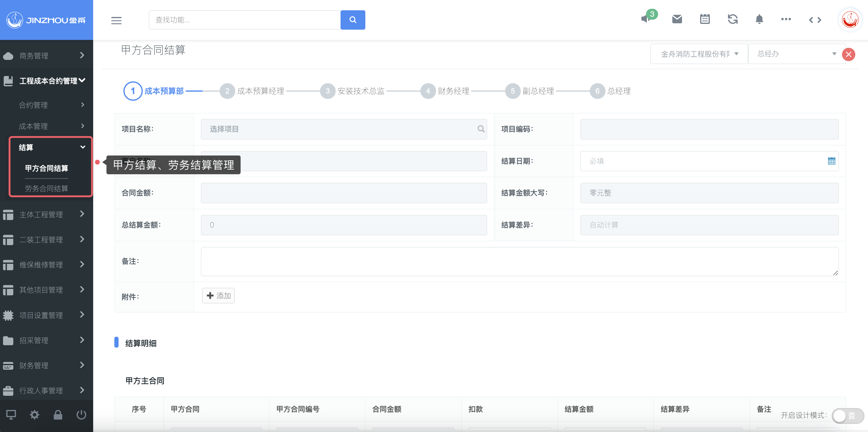Click the announcement megaphone icon

[x=646, y=19]
